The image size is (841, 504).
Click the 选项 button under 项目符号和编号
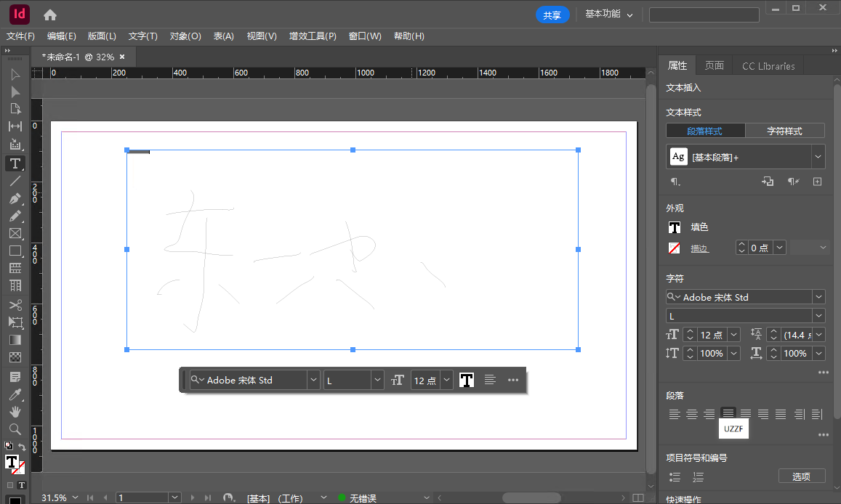click(x=802, y=476)
